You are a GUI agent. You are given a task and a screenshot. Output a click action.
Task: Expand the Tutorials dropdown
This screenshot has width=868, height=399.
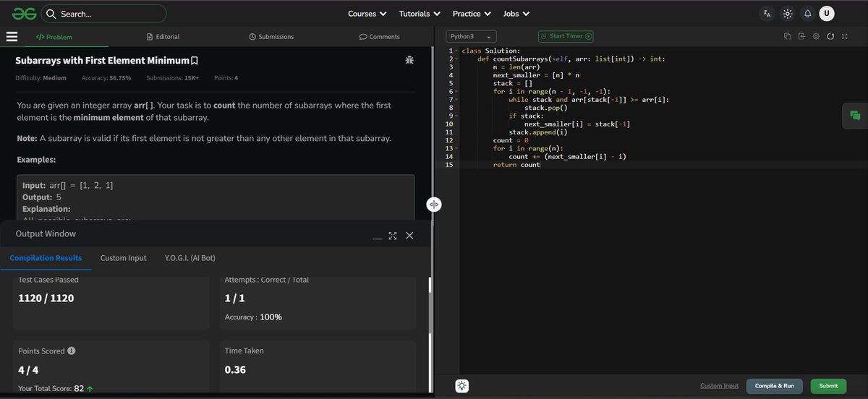coord(420,14)
